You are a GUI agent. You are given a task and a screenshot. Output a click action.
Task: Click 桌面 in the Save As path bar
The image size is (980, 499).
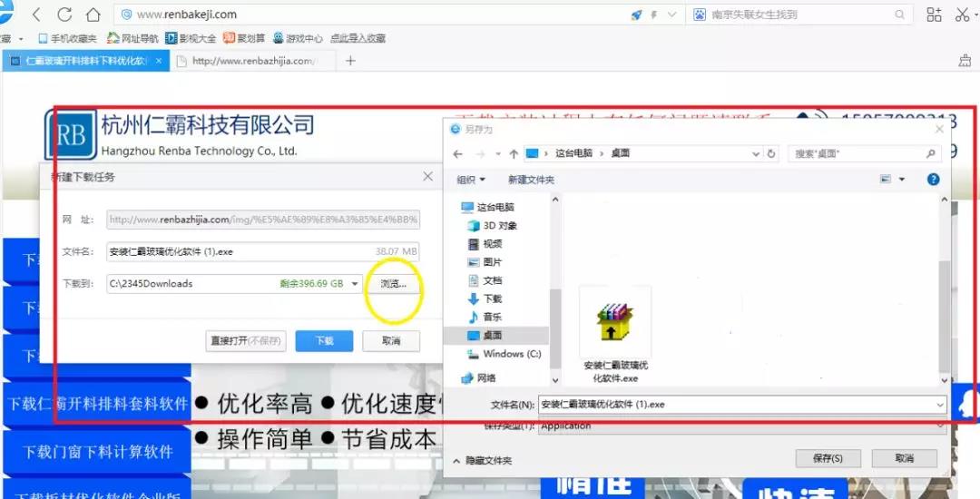point(620,153)
